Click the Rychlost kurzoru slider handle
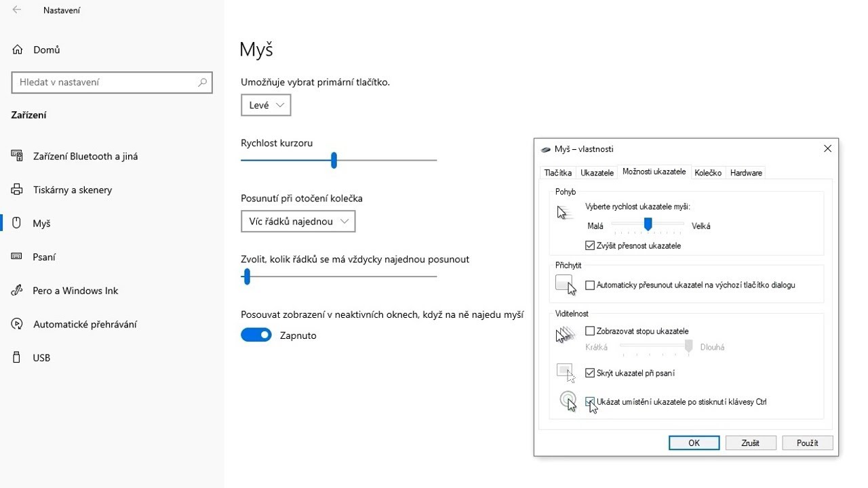This screenshot has height=488, width=868. pyautogui.click(x=334, y=160)
